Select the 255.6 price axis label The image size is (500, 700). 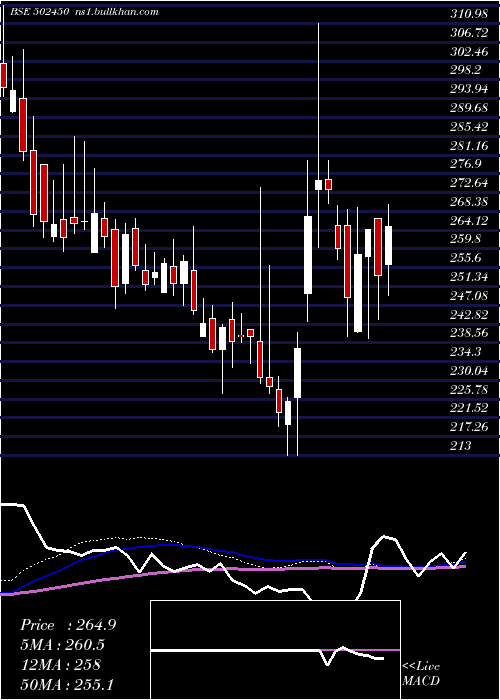click(466, 258)
